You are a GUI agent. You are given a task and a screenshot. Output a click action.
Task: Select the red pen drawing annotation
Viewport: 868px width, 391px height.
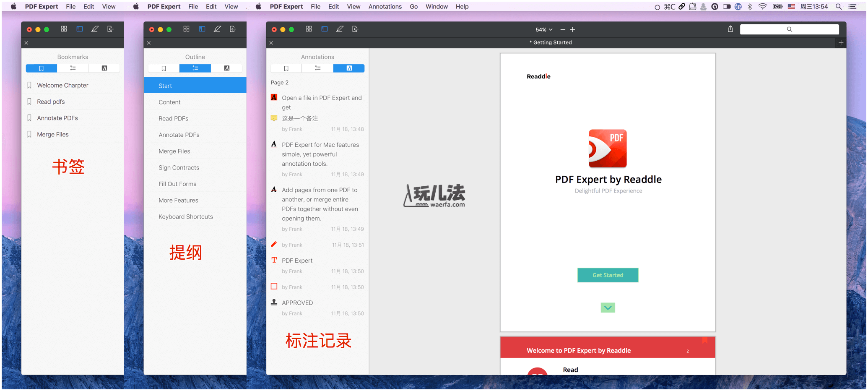(317, 245)
